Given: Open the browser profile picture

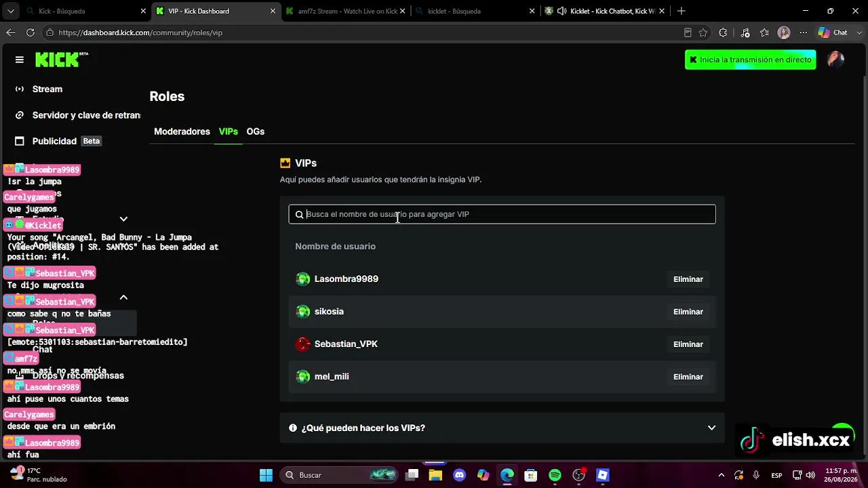Looking at the screenshot, I should point(784,33).
